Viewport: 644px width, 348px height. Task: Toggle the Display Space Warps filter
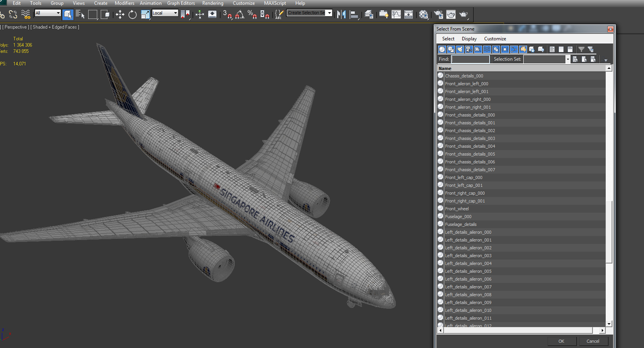(487, 49)
